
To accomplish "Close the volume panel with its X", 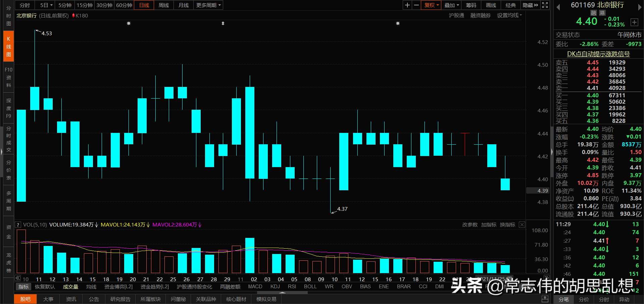I will 522,224.
